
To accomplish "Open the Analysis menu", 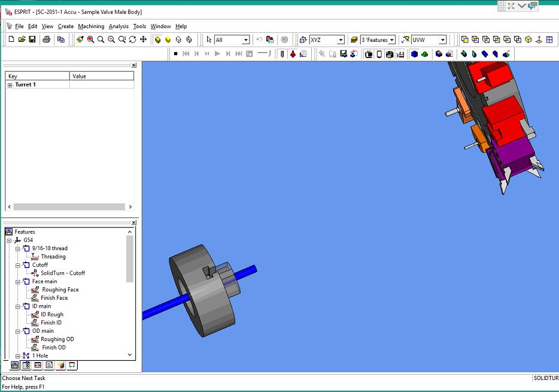I will tap(119, 26).
